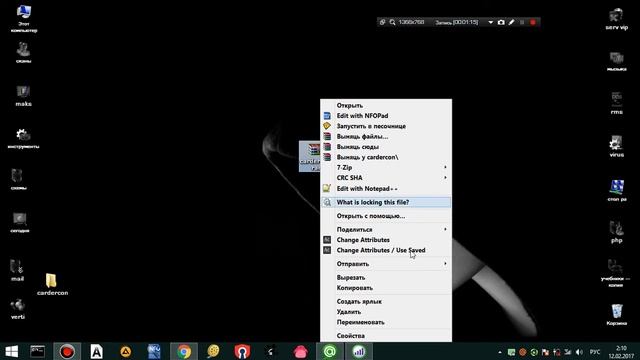Select the second WinRAR extract here entry
This screenshot has height=360, width=640.
386,147
